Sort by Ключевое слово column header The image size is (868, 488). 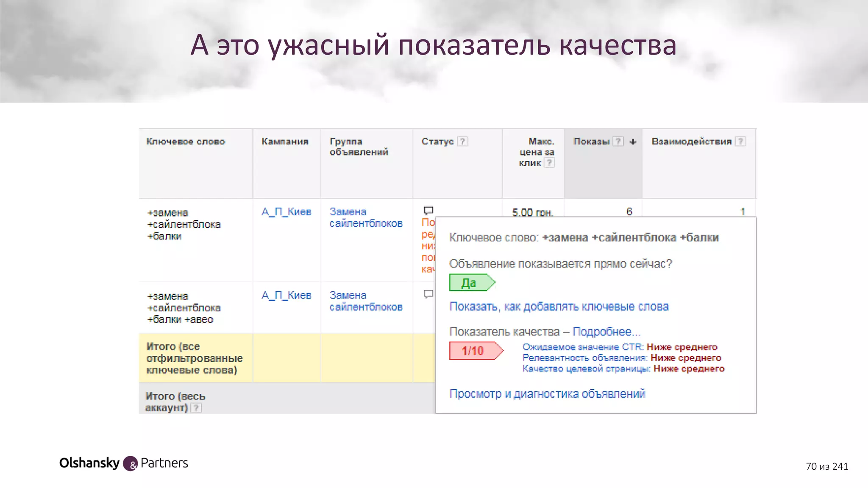[x=186, y=141]
